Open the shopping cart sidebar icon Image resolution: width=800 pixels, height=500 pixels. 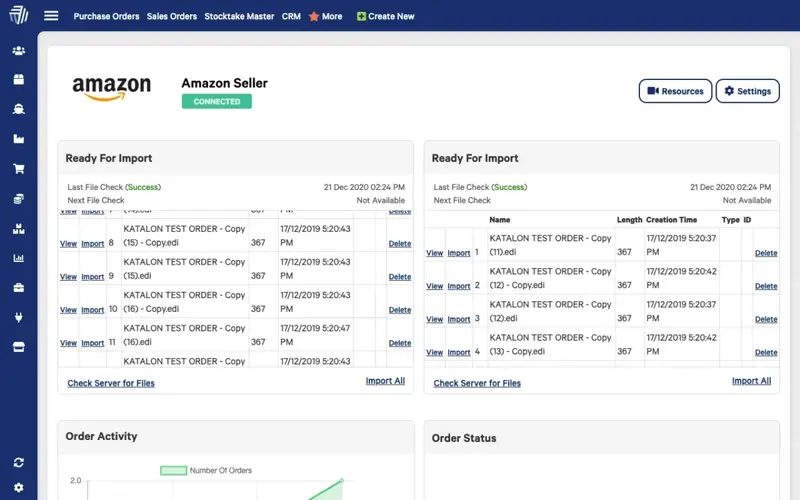click(x=18, y=169)
